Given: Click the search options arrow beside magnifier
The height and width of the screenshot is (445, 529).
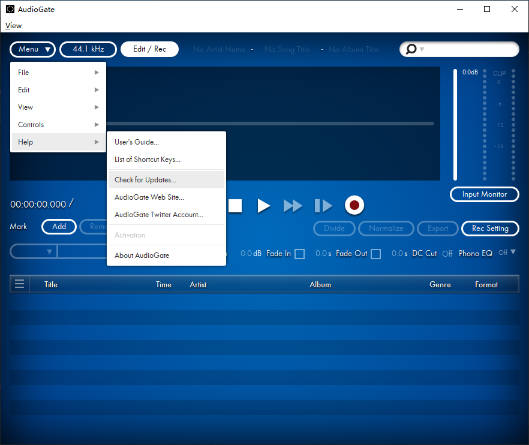Looking at the screenshot, I should [x=422, y=50].
